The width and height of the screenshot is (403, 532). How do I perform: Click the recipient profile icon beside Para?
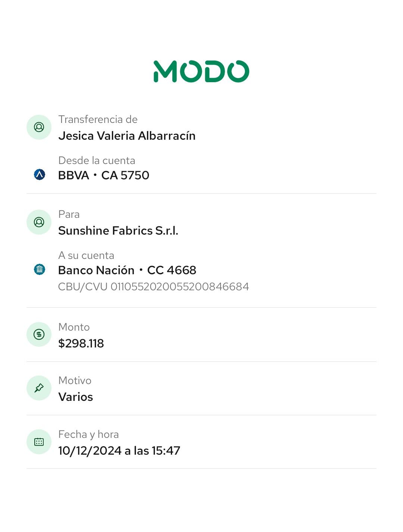pos(39,222)
